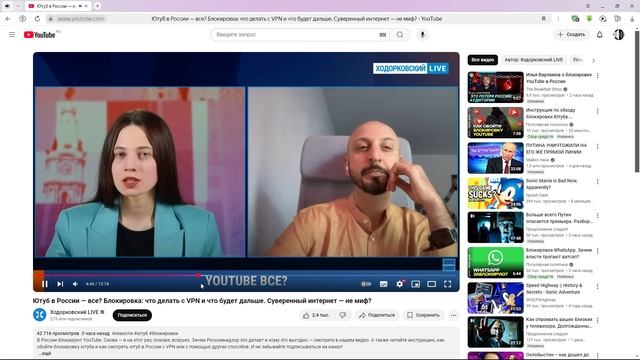Open menu for Илья Варламов video
This screenshot has height=360, width=640.
click(598, 76)
